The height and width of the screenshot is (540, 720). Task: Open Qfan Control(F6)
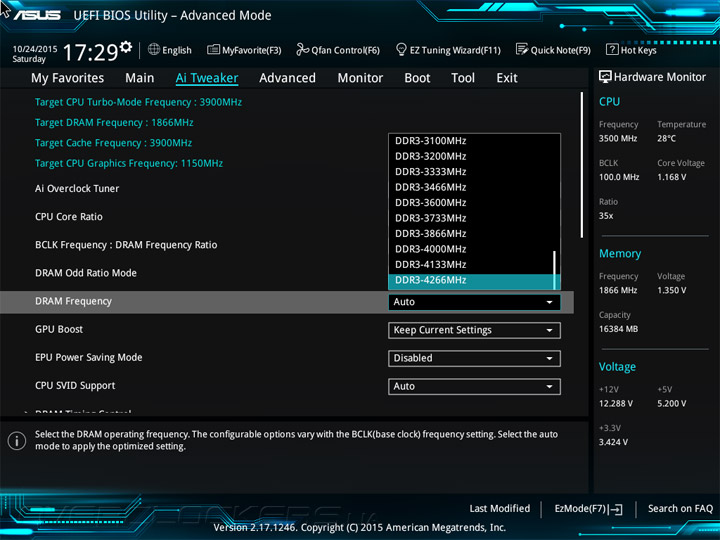pos(338,50)
